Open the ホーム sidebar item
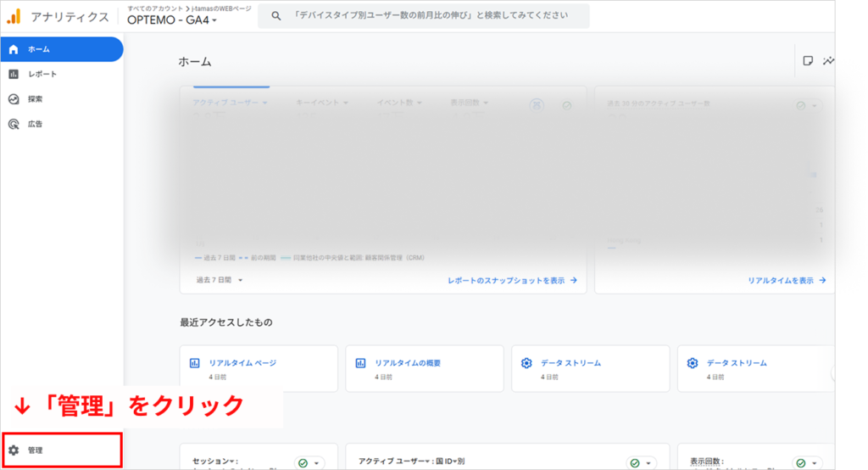The width and height of the screenshot is (868, 470). coord(61,49)
